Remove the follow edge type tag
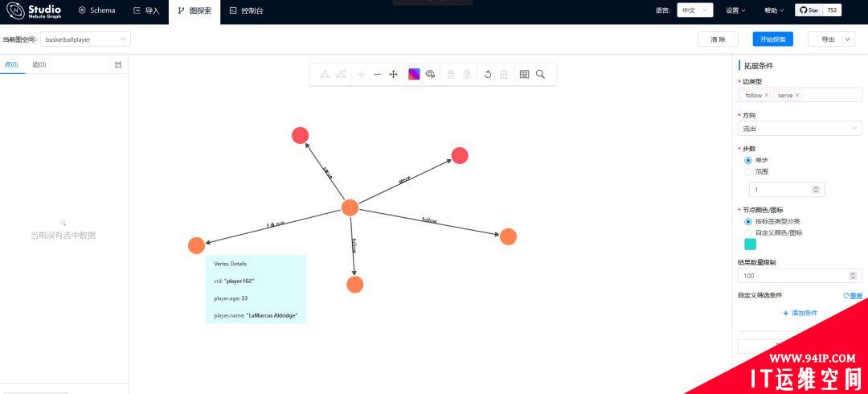This screenshot has width=868, height=394. click(x=766, y=96)
